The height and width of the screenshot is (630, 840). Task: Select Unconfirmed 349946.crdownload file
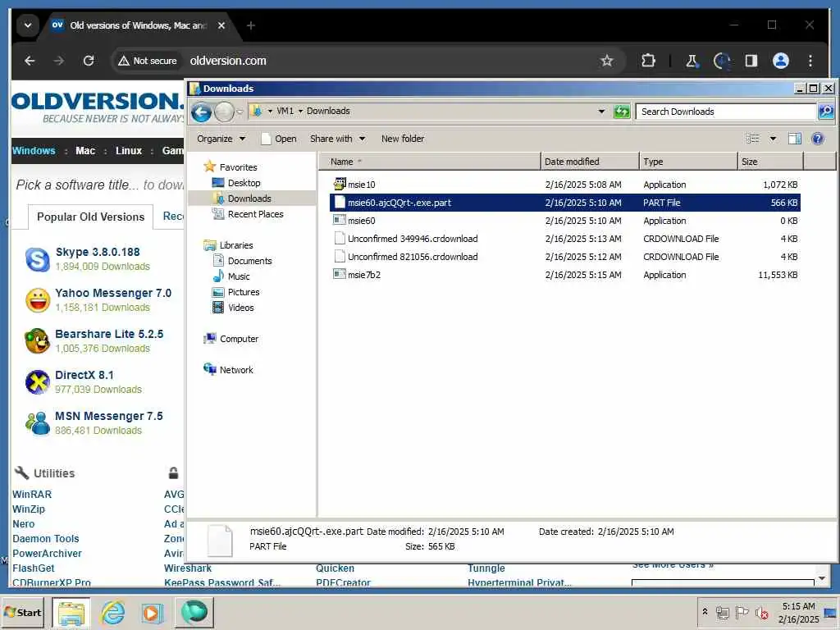click(x=565, y=239)
